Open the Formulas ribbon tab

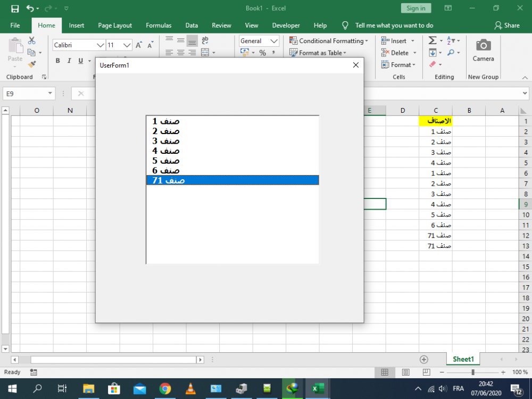159,25
